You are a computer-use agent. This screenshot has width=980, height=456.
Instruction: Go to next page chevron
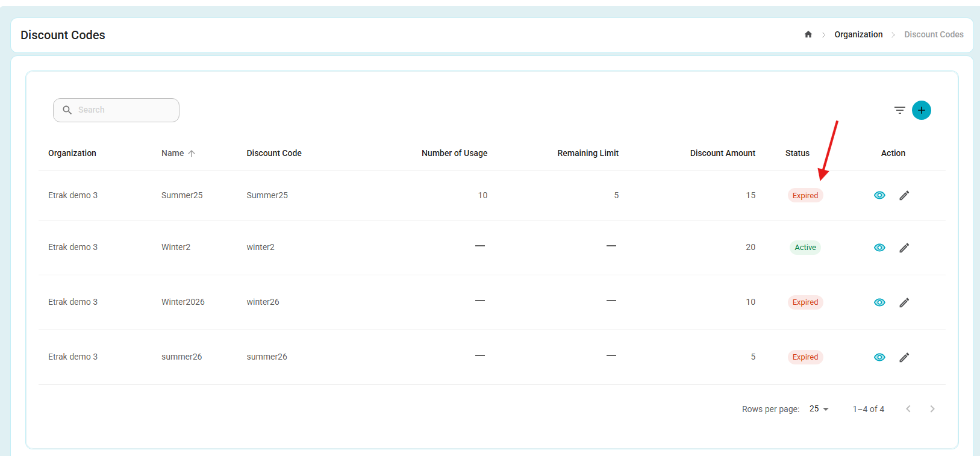[x=932, y=409]
